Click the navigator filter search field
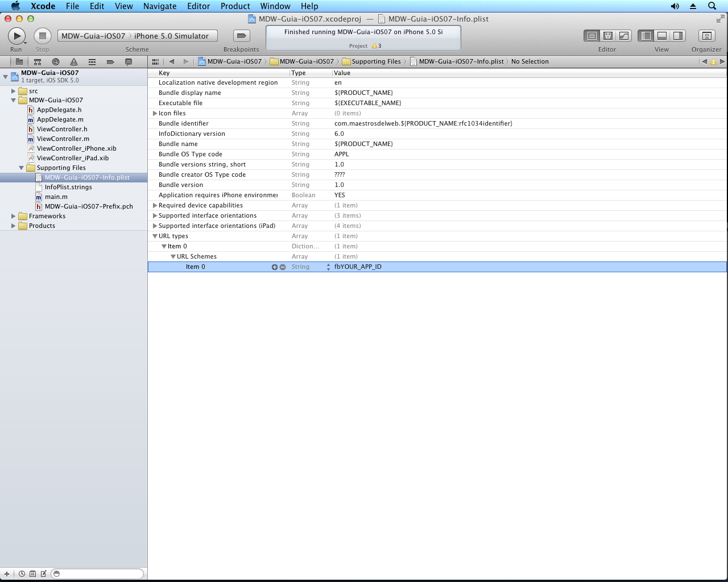The image size is (728, 582). [x=97, y=574]
